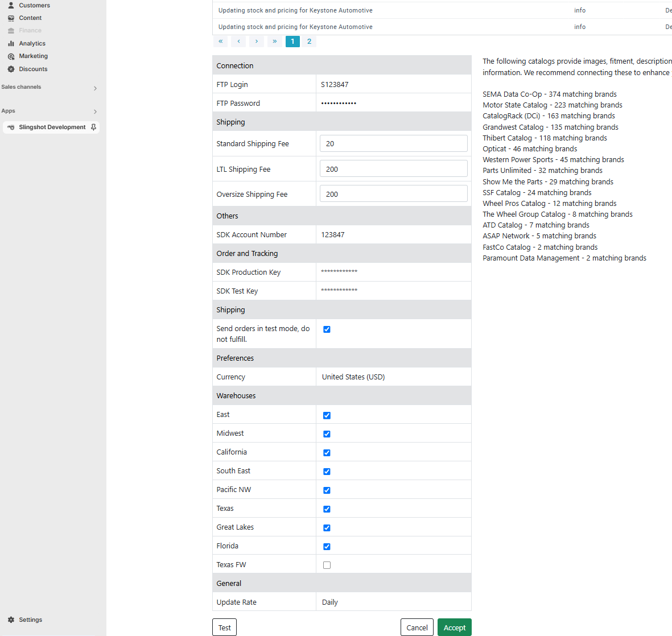Click the Marketing target icon
Screen dimensions: 672x636
[x=11, y=56]
